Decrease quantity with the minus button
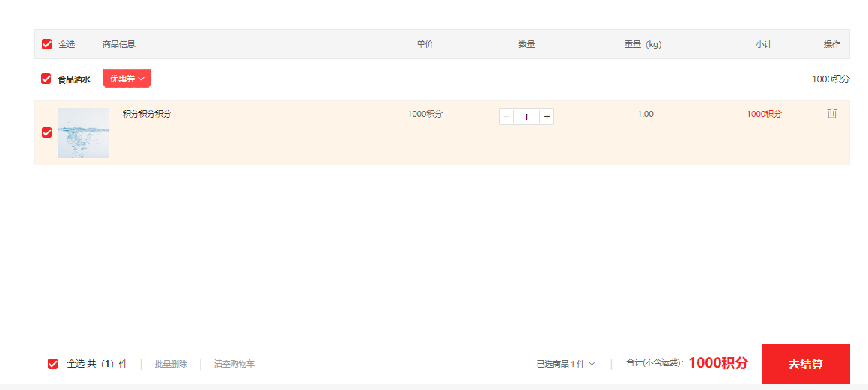 pyautogui.click(x=506, y=117)
